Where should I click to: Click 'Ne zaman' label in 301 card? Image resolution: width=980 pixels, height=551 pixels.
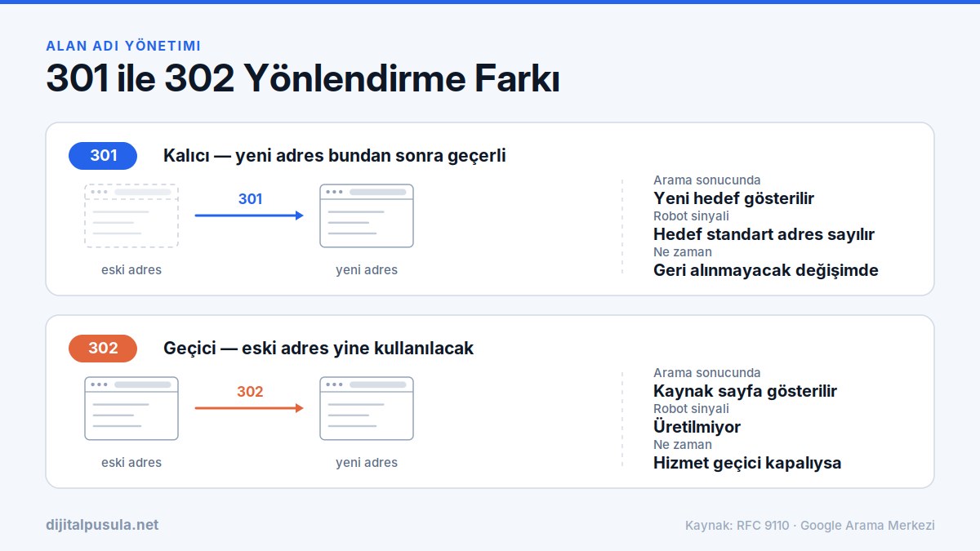pyautogui.click(x=683, y=252)
